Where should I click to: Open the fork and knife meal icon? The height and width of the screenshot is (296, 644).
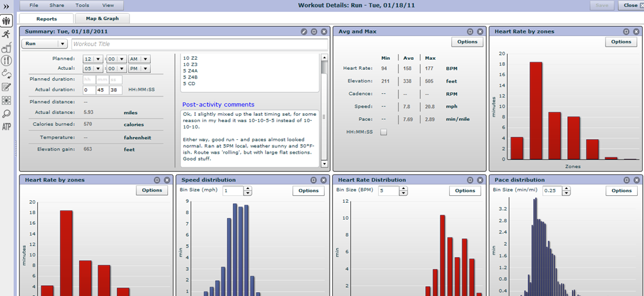point(6,61)
